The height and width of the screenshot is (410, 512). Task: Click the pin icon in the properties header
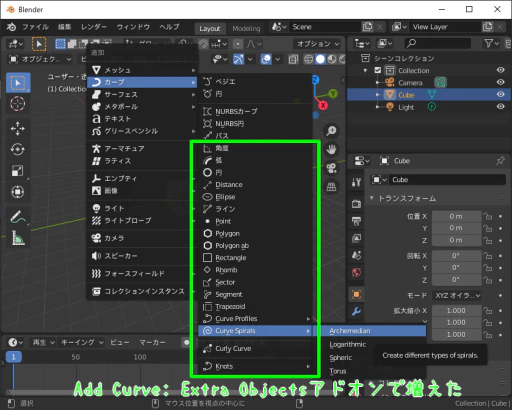(x=500, y=161)
